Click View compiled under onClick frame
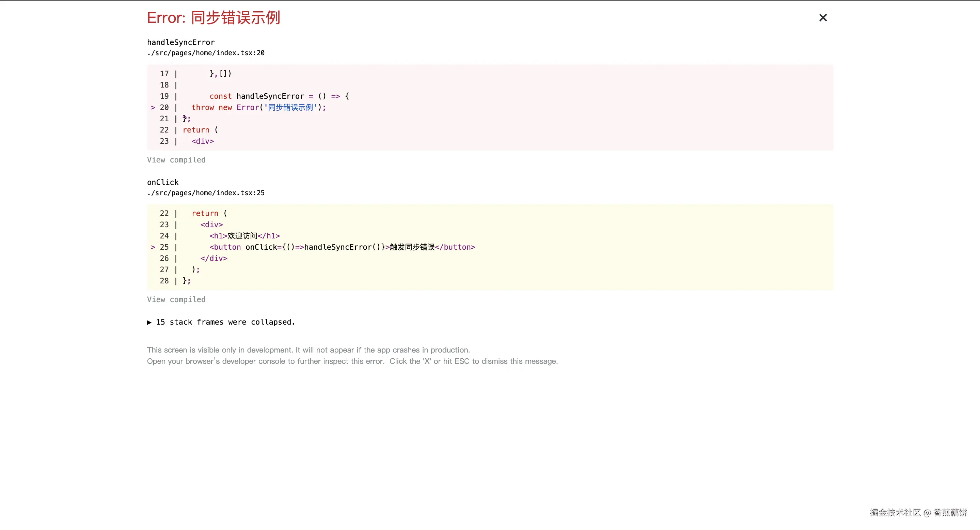980x530 pixels. point(176,299)
